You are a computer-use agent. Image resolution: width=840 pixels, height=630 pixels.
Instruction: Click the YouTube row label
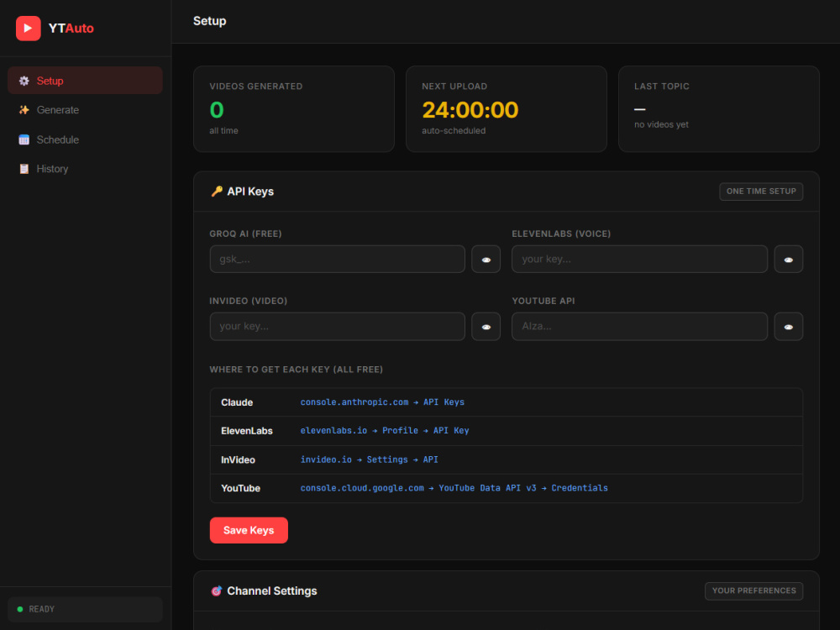240,488
